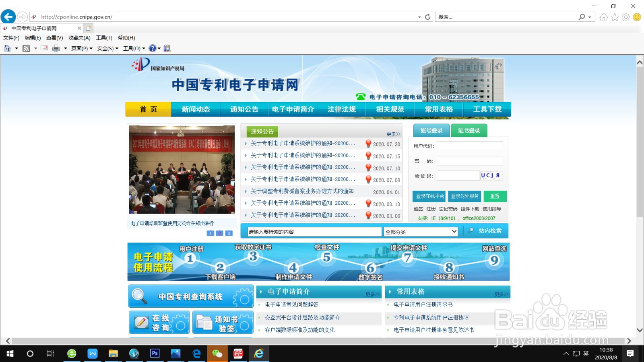
Task: Go back with the browser back arrow
Action: click(8, 17)
